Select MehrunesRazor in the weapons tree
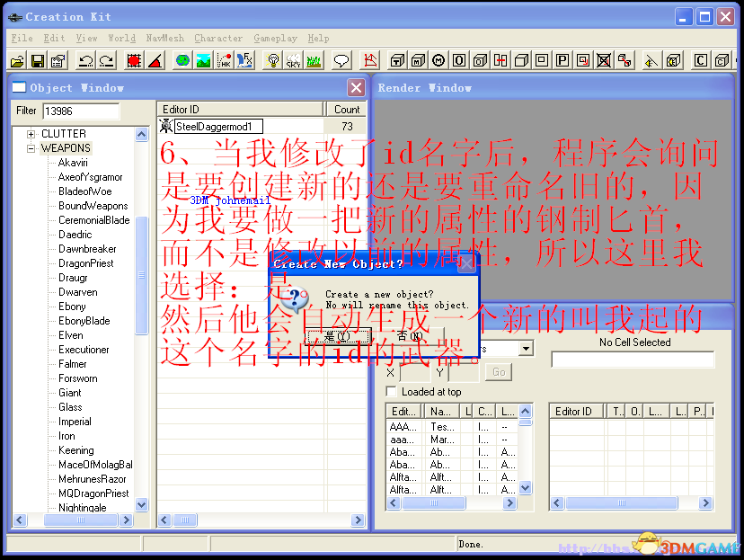This screenshot has width=744, height=560. tap(93, 479)
